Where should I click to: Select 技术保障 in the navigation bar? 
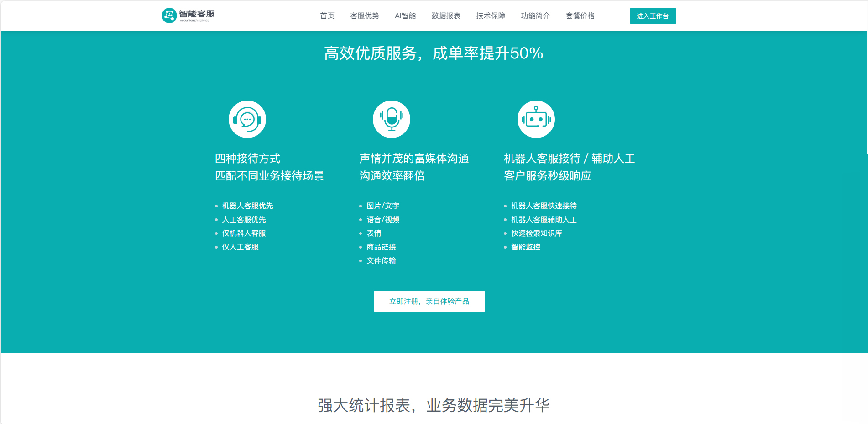point(491,16)
